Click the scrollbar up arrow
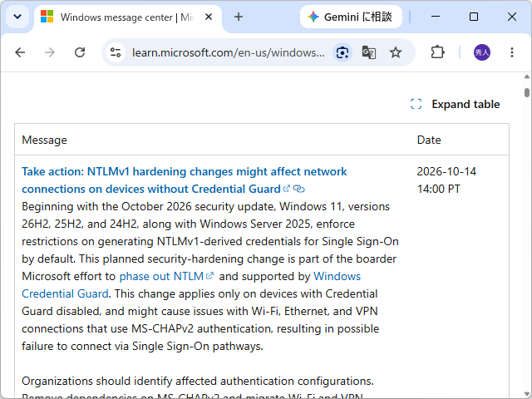The height and width of the screenshot is (399, 532). tap(526, 76)
